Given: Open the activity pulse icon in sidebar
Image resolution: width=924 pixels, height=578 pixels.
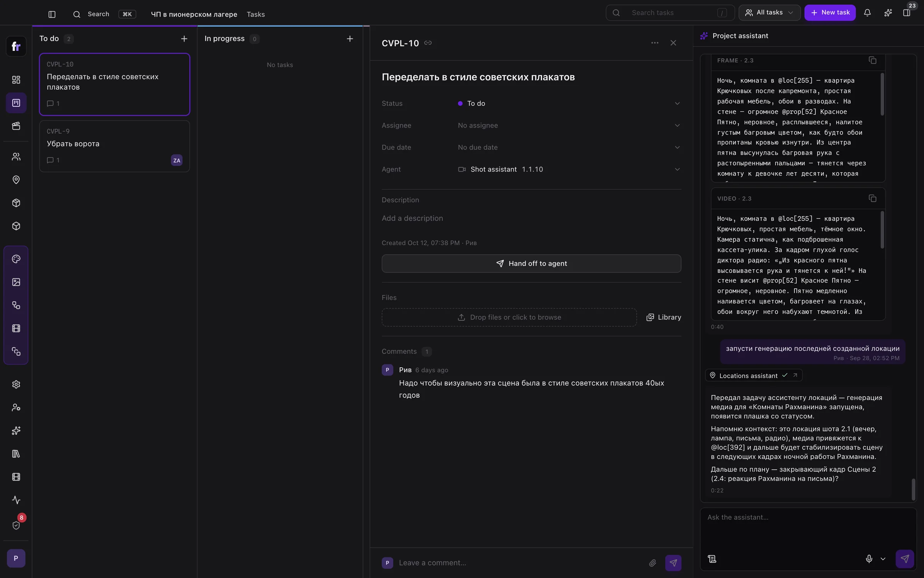Looking at the screenshot, I should tap(16, 500).
